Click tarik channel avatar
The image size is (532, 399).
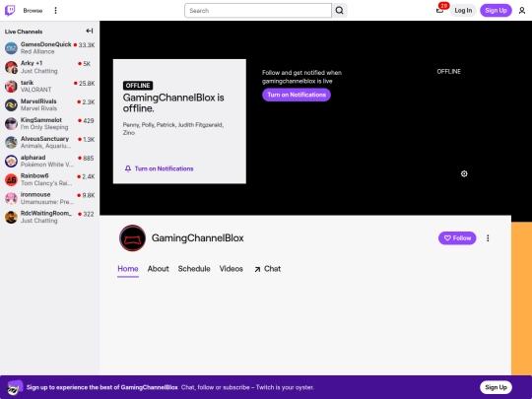[11, 86]
